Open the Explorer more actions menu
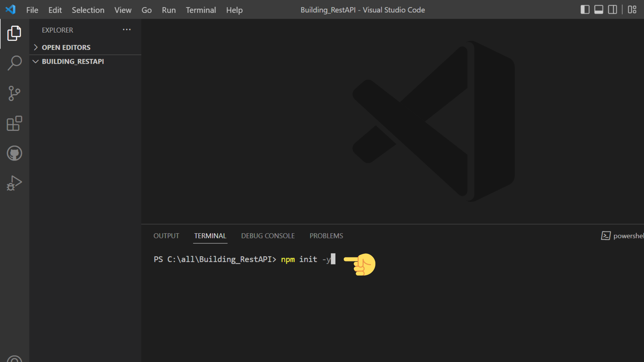 (126, 30)
